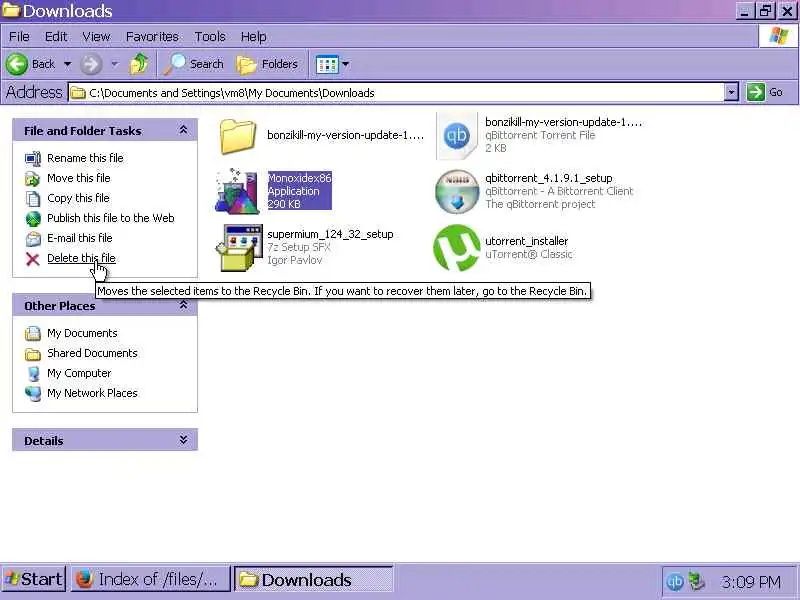Toggle the Folders pane

[x=267, y=64]
